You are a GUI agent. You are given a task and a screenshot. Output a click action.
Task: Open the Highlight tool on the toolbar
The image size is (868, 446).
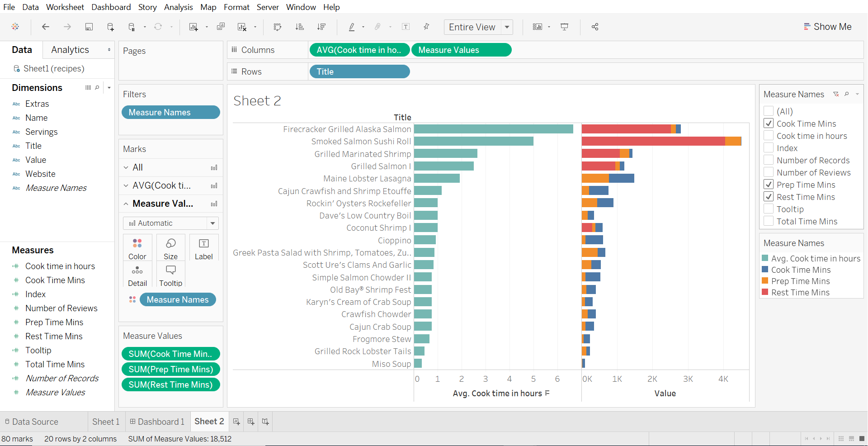[x=352, y=27]
